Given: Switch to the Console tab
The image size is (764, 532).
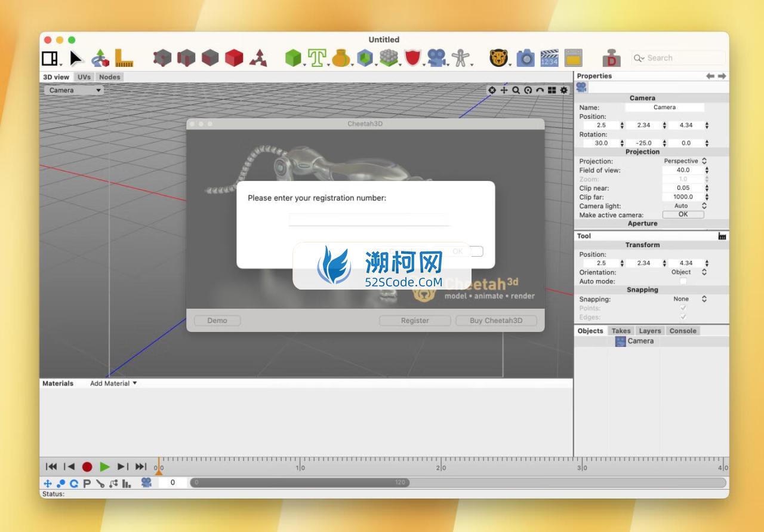Looking at the screenshot, I should click(682, 331).
